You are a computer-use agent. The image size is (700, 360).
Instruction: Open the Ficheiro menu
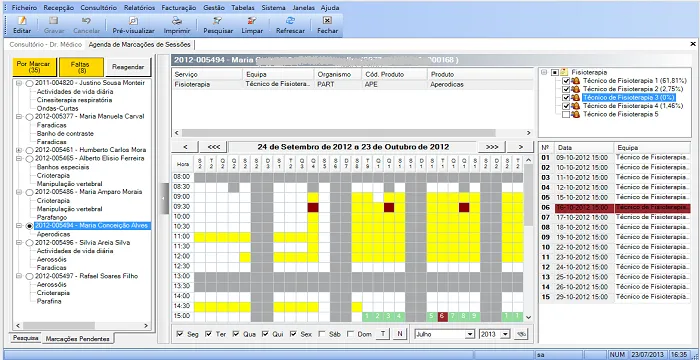[x=25, y=8]
